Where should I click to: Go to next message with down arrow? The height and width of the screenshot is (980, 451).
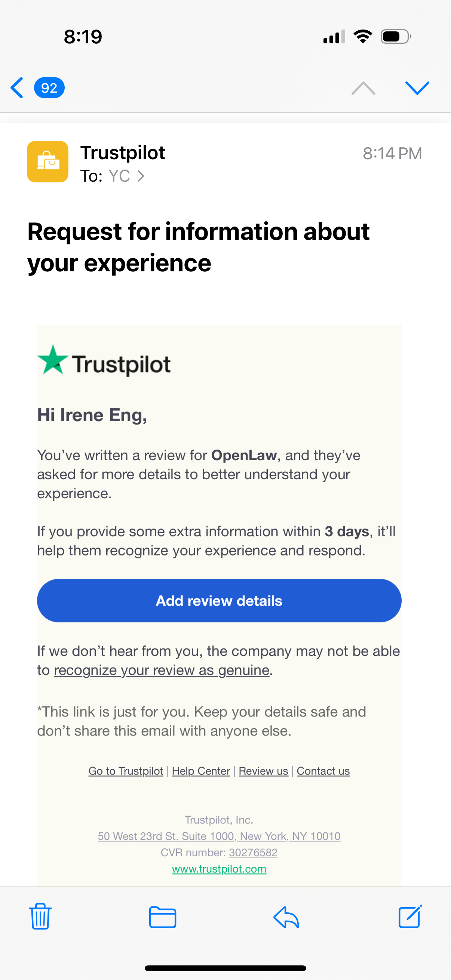417,88
